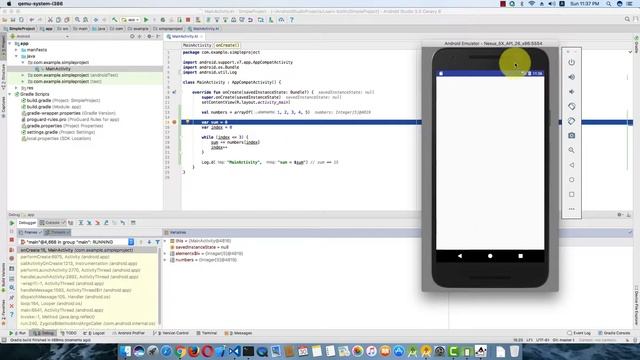This screenshot has height=360, width=640.
Task: Click onCreate() breadcrumb above editor
Action: point(227,45)
